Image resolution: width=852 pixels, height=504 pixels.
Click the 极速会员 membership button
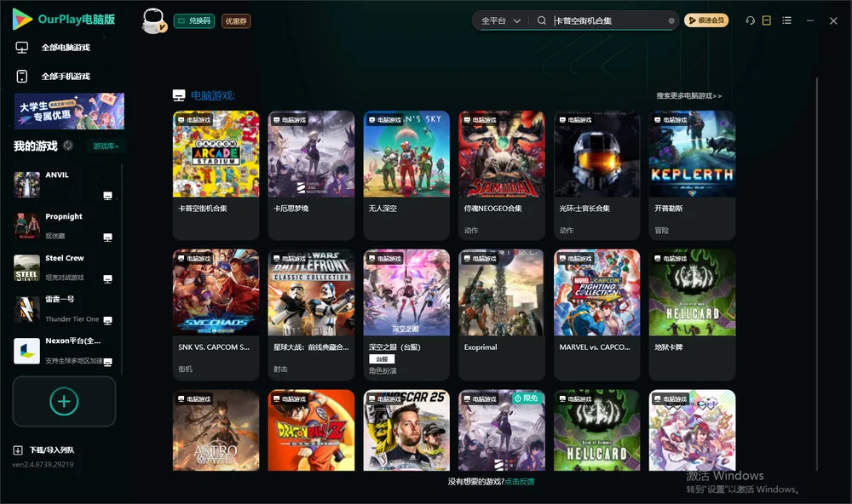[705, 20]
